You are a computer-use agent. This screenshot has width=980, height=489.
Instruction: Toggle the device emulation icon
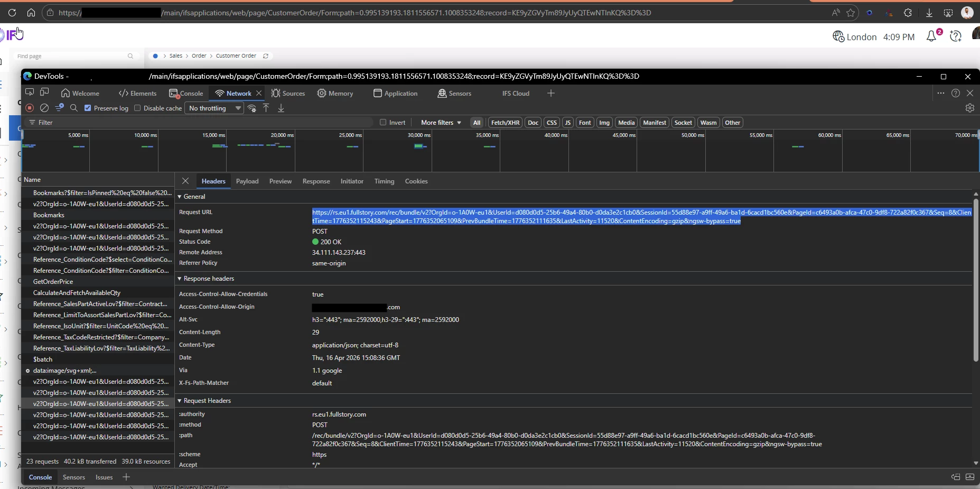[44, 93]
